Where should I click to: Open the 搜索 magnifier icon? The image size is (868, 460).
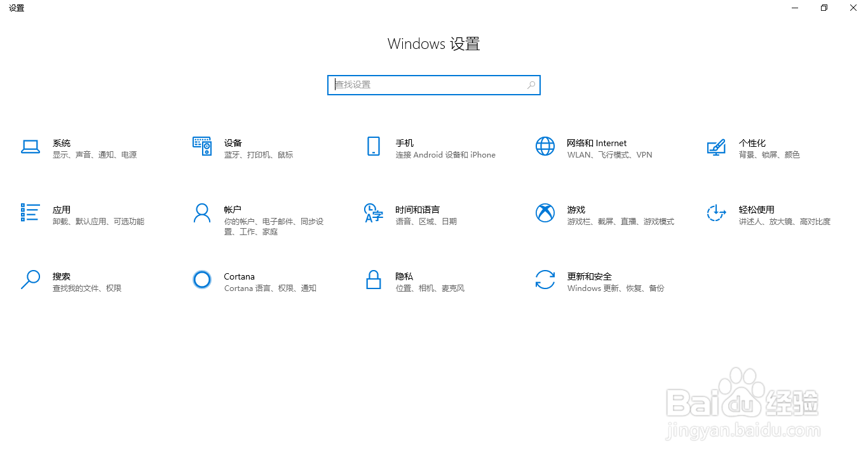(31, 280)
